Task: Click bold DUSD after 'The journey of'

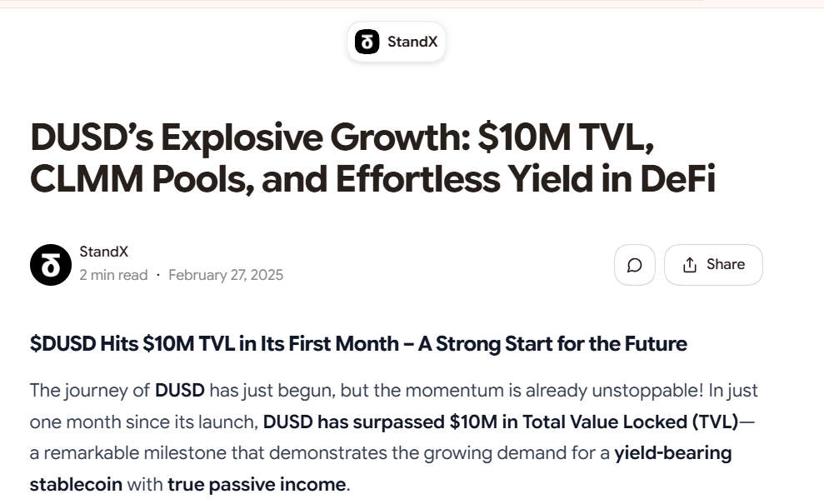Action: click(180, 391)
